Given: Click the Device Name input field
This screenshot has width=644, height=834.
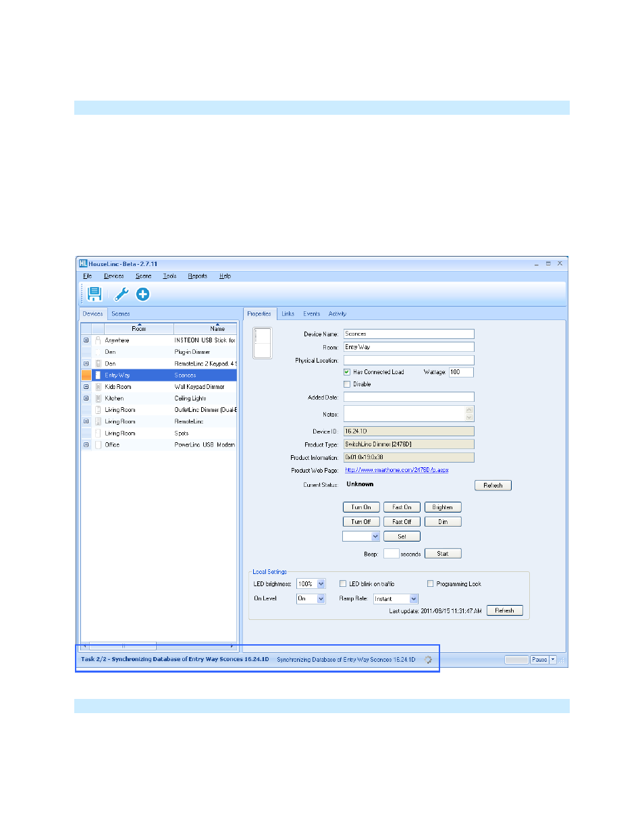Looking at the screenshot, I should click(408, 334).
